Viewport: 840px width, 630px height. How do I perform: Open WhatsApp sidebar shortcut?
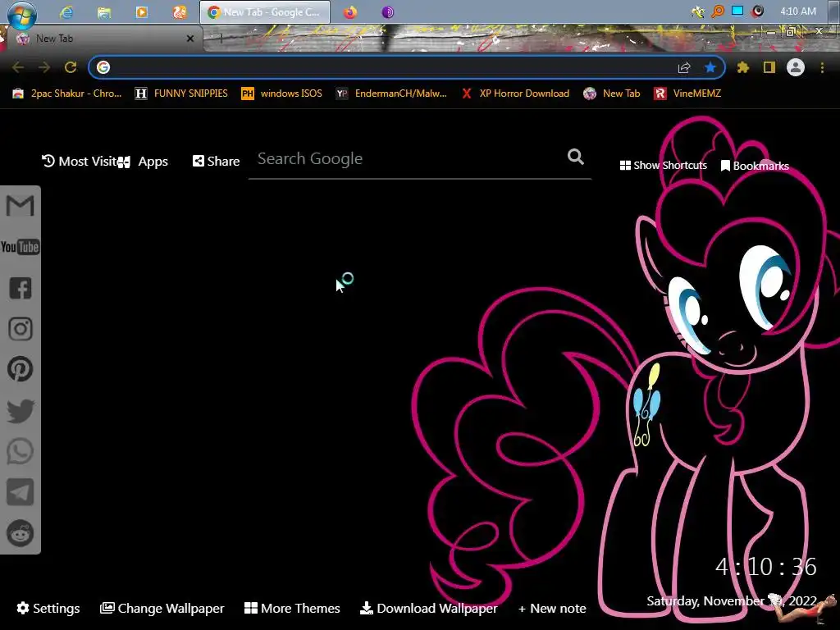[21, 451]
